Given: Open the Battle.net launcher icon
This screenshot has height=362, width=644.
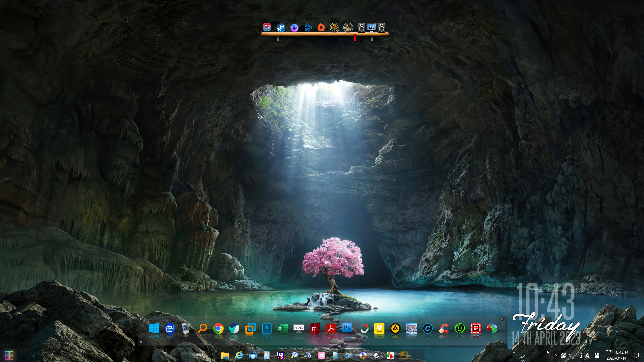Looking at the screenshot, I should pos(308,27).
